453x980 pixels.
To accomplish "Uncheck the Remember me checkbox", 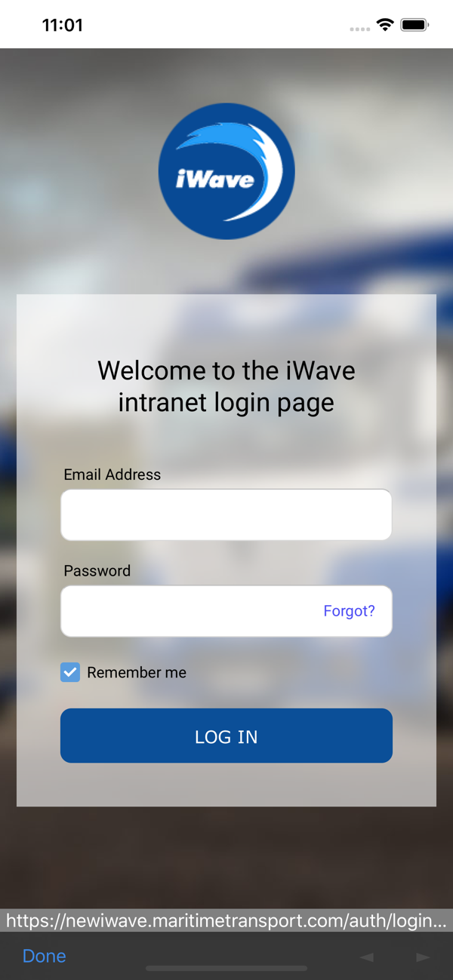I will (70, 672).
